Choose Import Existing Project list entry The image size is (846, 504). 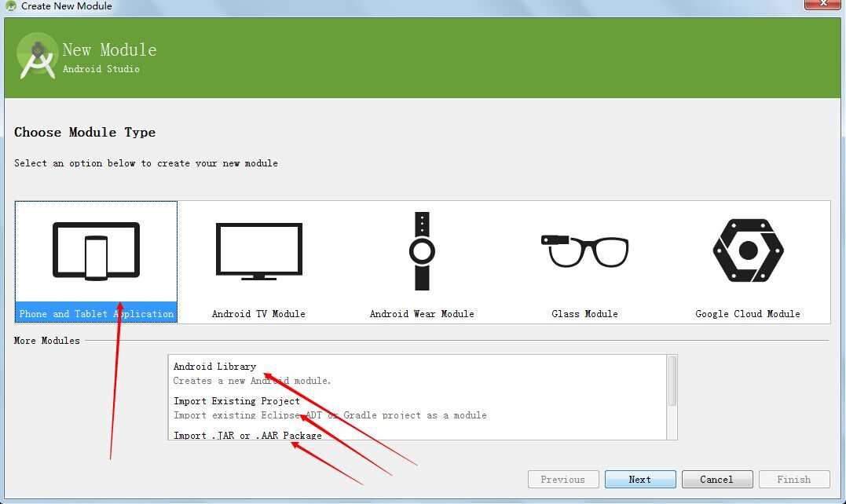(236, 401)
